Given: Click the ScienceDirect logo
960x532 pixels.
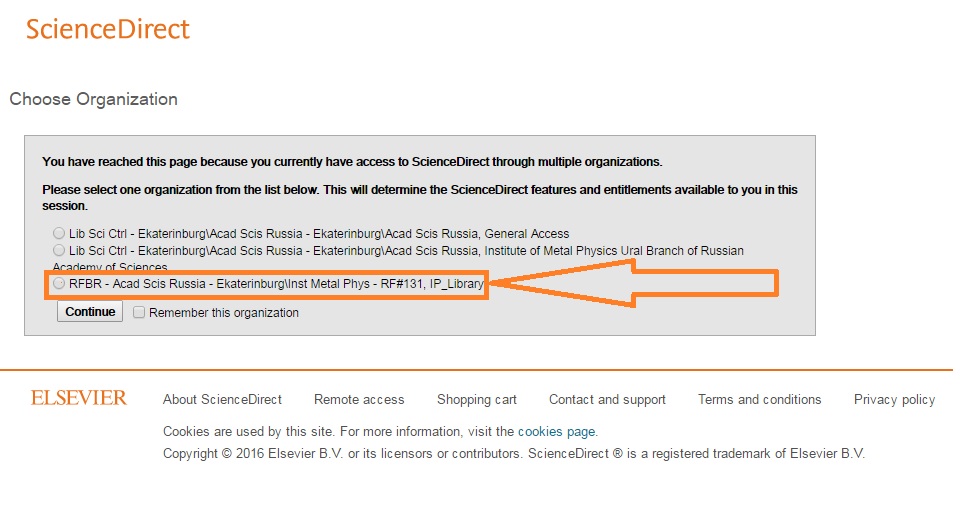Looking at the screenshot, I should [108, 29].
